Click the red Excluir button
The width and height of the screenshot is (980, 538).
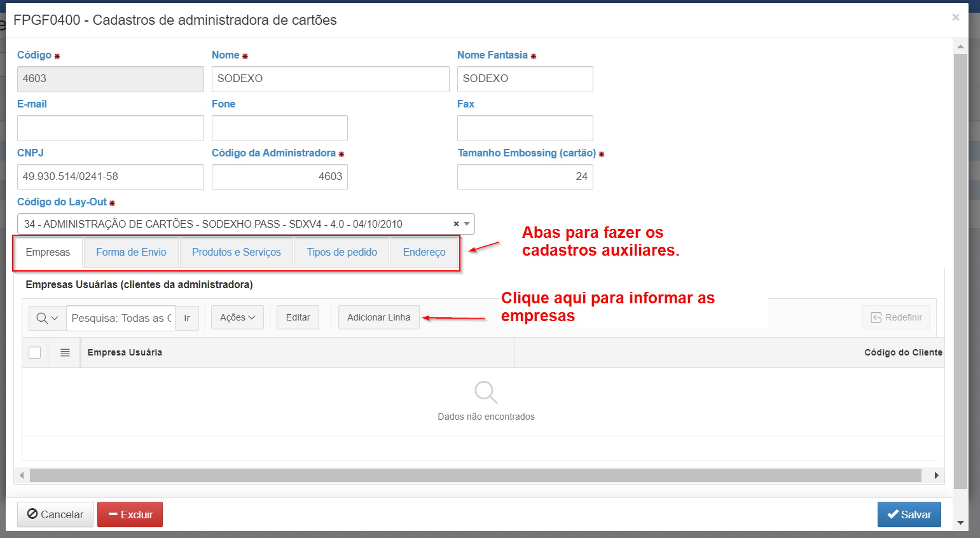tap(130, 514)
